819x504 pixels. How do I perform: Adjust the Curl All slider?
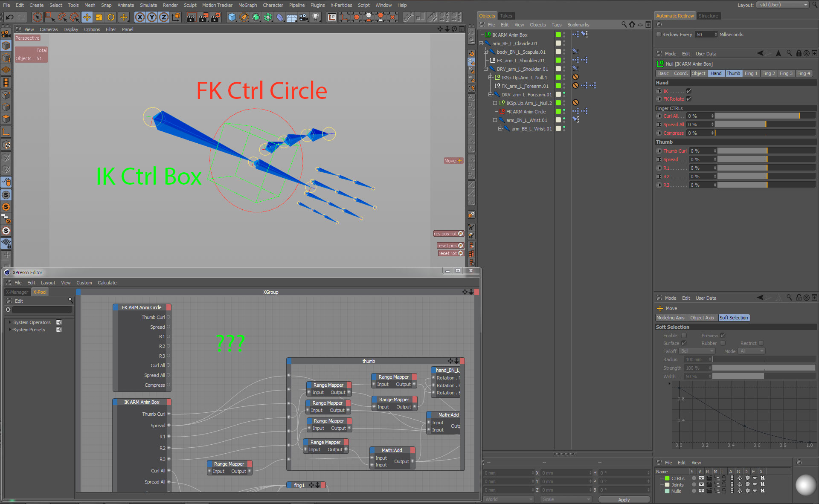click(x=765, y=116)
